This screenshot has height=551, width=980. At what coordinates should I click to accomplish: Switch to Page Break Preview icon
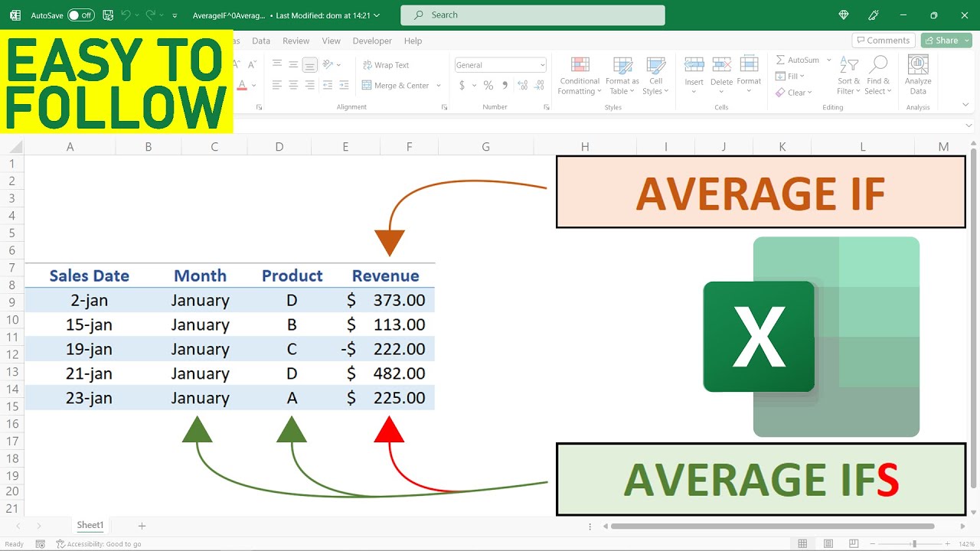coord(854,544)
